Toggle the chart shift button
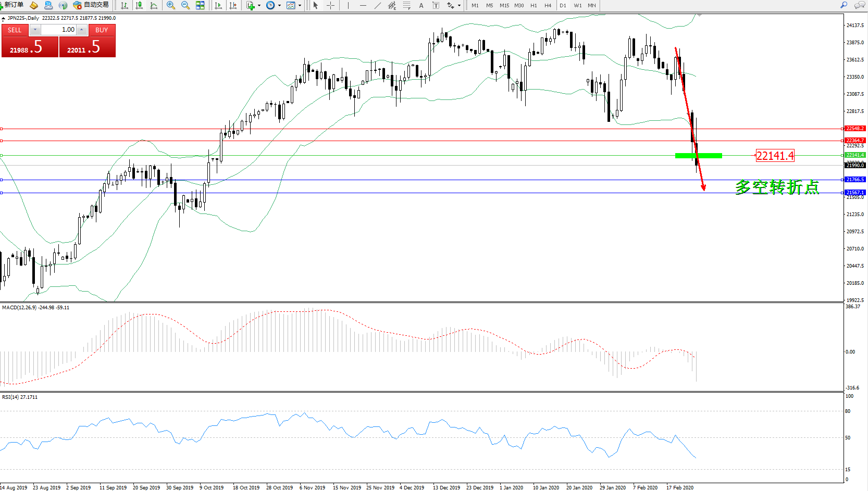868x491 pixels. (x=233, y=5)
